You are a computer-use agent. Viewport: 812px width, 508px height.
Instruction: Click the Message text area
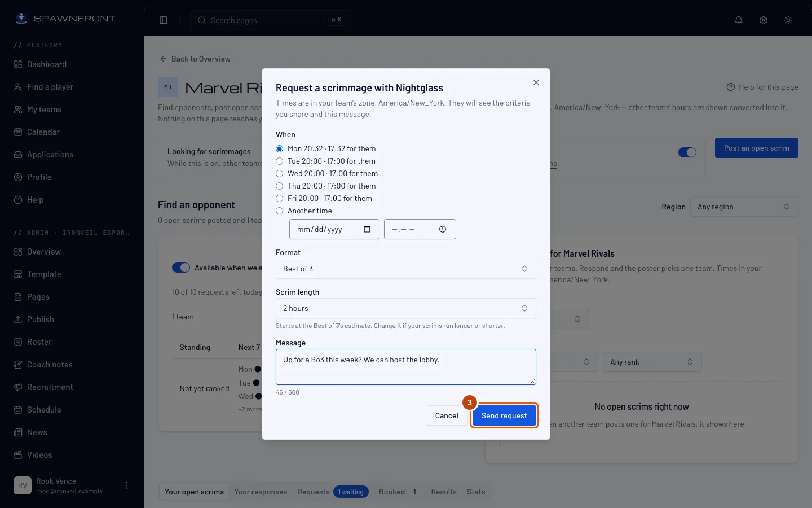coord(405,367)
